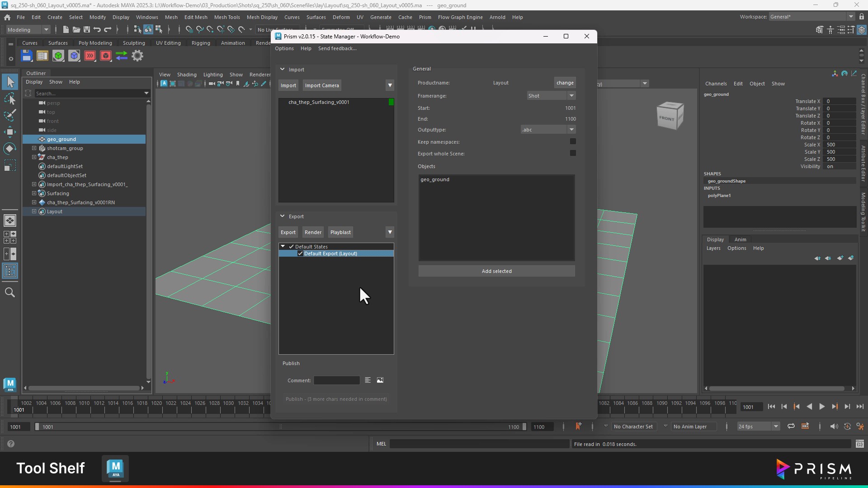
Task: Click the time range slider bar
Action: point(280,427)
